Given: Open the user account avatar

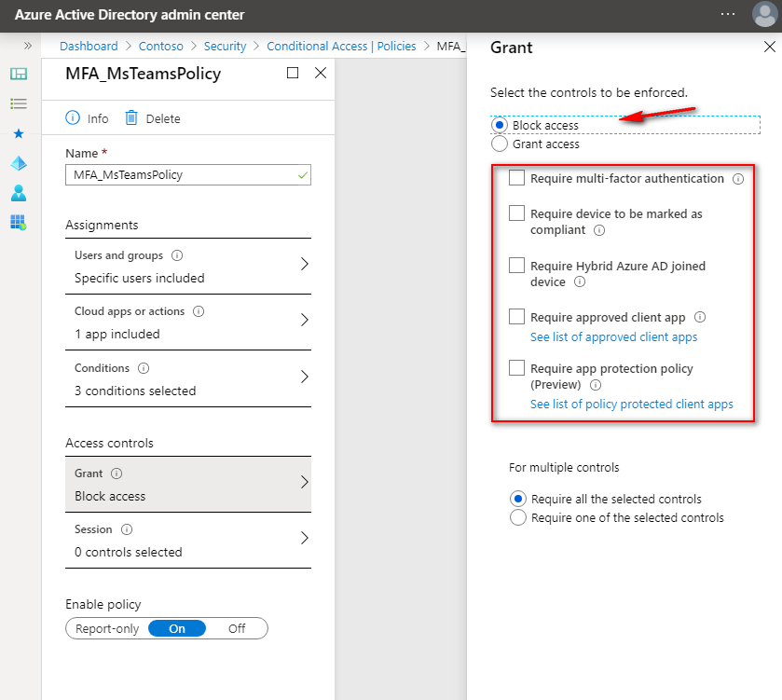Looking at the screenshot, I should (x=764, y=15).
